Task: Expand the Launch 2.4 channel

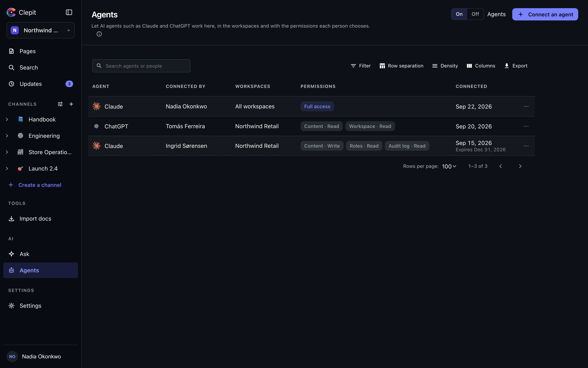Action: pyautogui.click(x=7, y=168)
